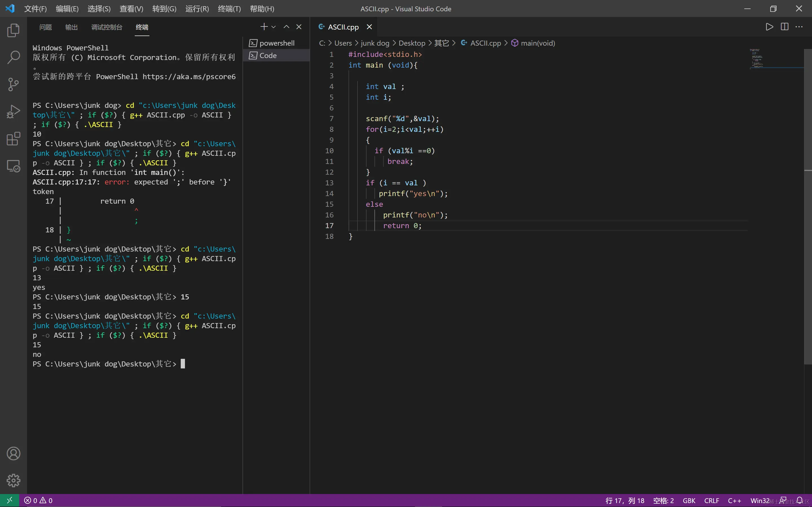Split the editor to the right
The width and height of the screenshot is (812, 507).
click(784, 27)
